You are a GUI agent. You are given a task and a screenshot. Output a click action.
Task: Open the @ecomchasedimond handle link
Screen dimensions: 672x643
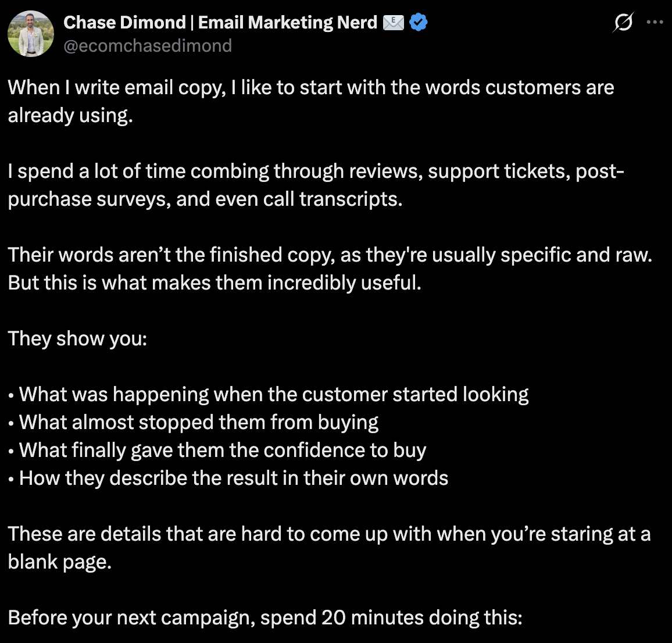[148, 45]
